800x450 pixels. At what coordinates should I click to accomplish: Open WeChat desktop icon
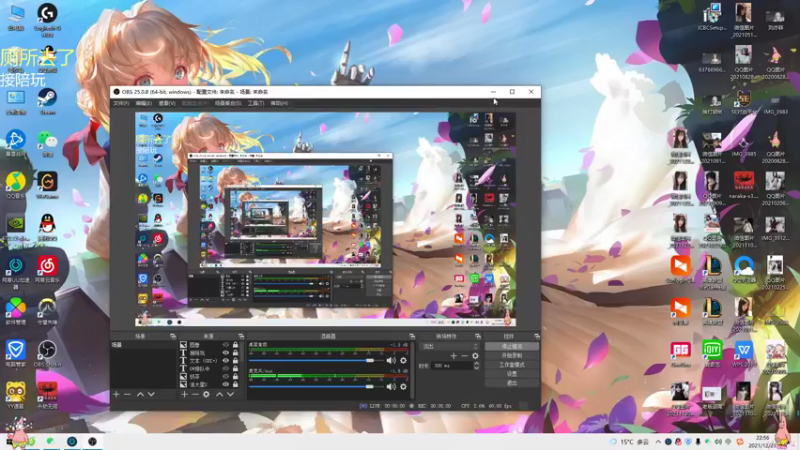pos(47,143)
